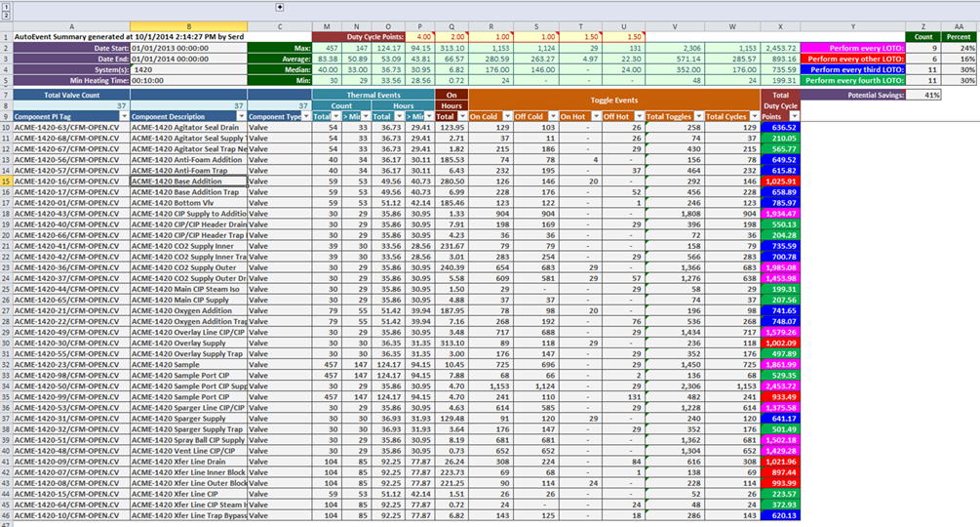Select ACME-1420-10/CFM-OPEN.CV tag cell
This screenshot has width=980, height=527.
click(72, 515)
